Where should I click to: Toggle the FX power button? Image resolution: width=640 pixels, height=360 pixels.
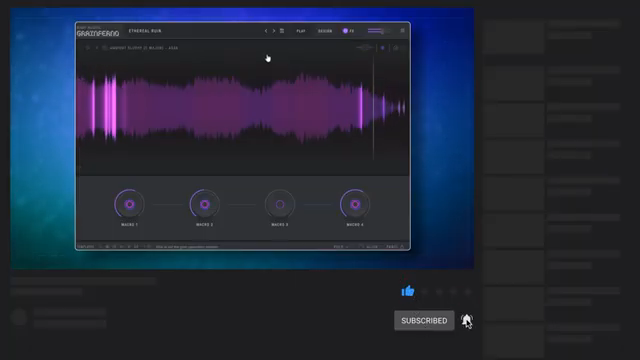point(345,31)
